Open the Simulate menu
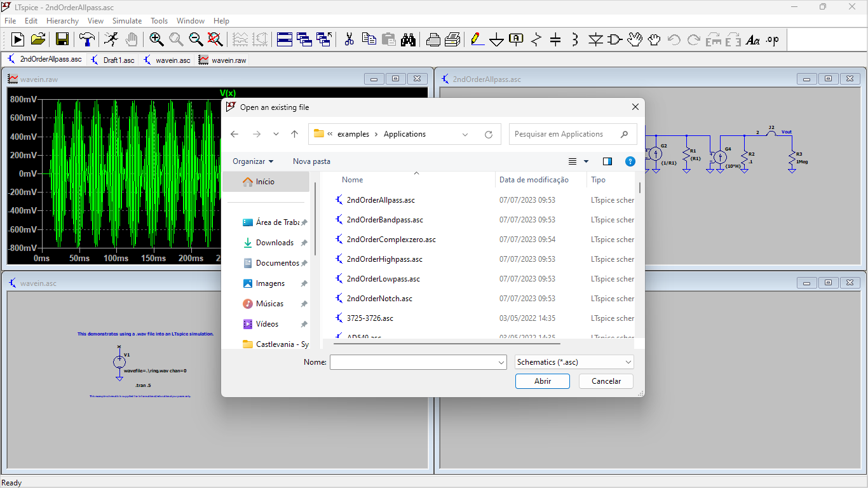This screenshot has height=488, width=868. coord(127,21)
